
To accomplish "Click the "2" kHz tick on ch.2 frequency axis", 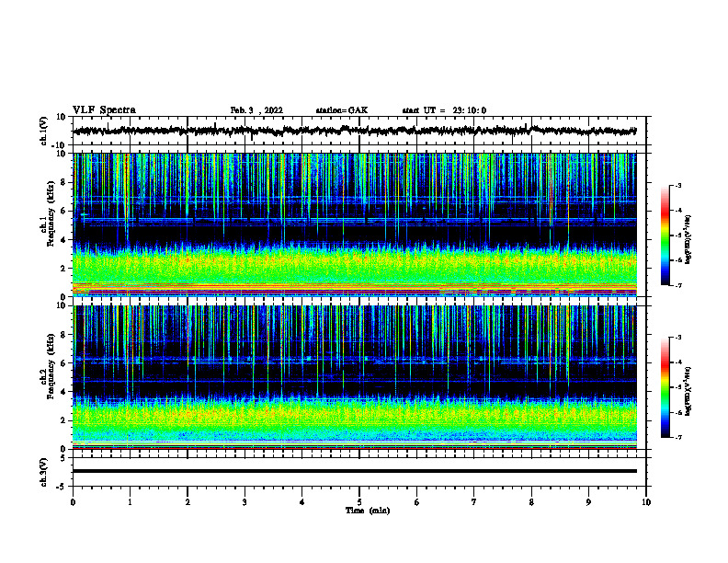I will pyautogui.click(x=63, y=420).
